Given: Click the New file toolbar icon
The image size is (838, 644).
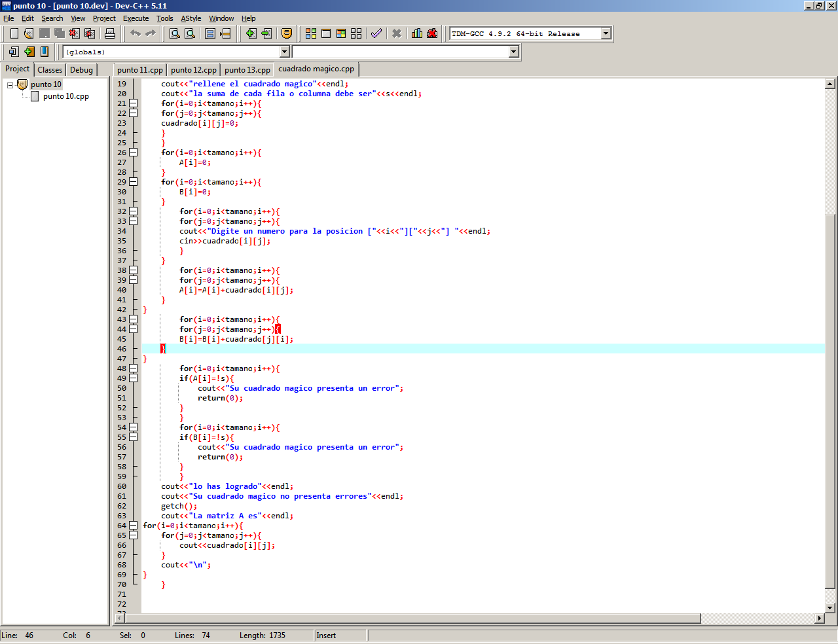Looking at the screenshot, I should pos(14,33).
